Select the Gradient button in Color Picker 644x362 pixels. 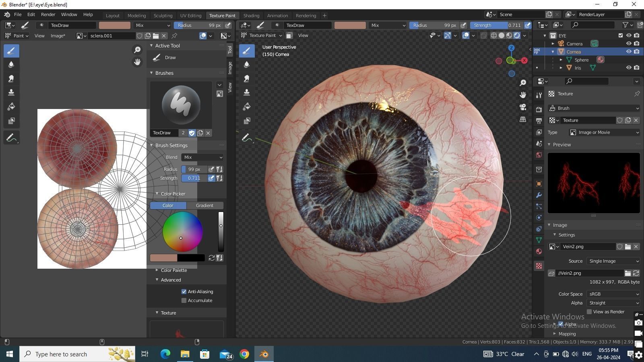click(x=204, y=206)
